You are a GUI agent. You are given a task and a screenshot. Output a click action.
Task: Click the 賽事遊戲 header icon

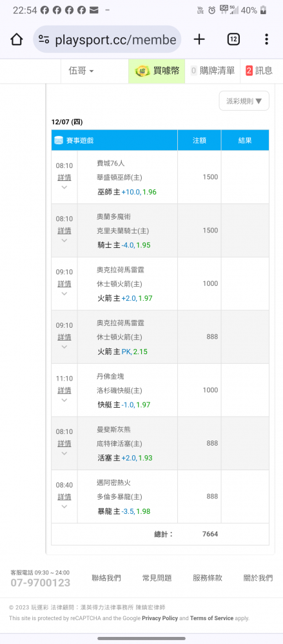[x=59, y=140]
